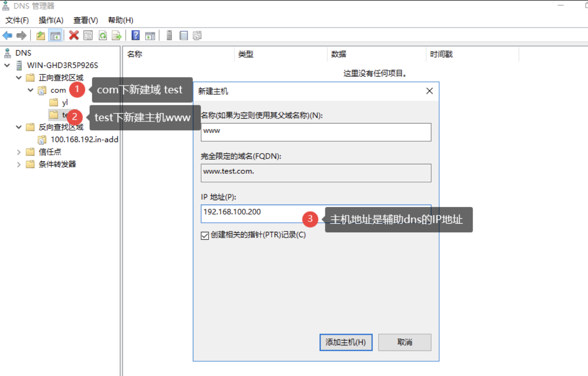Click the 取消 button
The height and width of the screenshot is (376, 588).
pyautogui.click(x=405, y=342)
